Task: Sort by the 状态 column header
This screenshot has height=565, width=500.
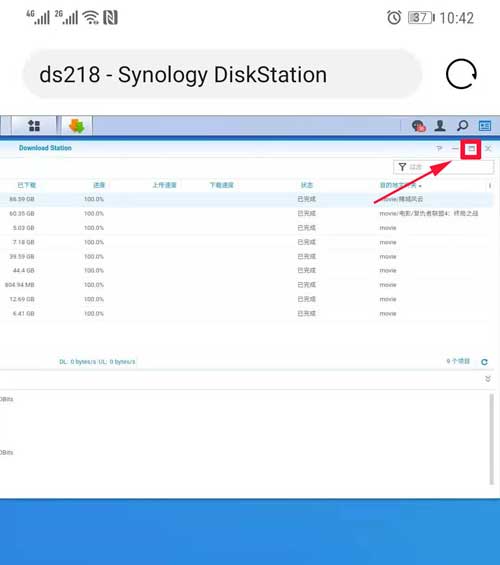Action: click(307, 185)
